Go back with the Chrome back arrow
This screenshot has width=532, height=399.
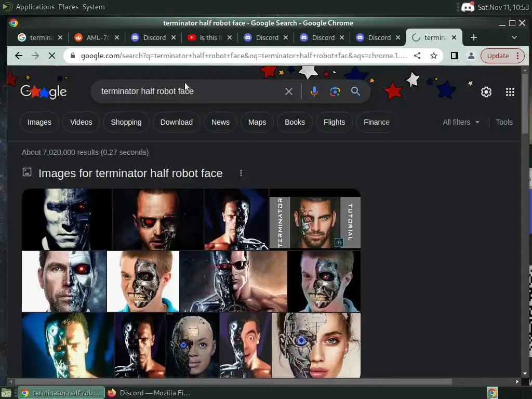tap(19, 56)
